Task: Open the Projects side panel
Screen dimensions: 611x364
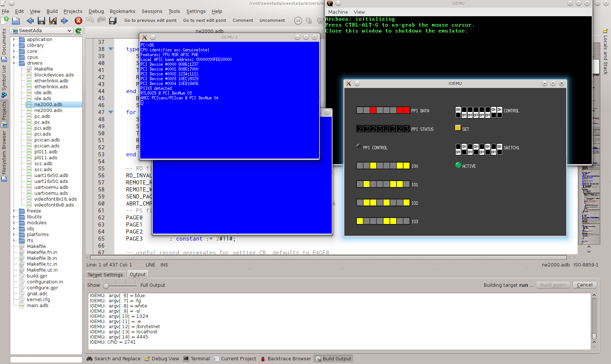Action: coord(4,114)
